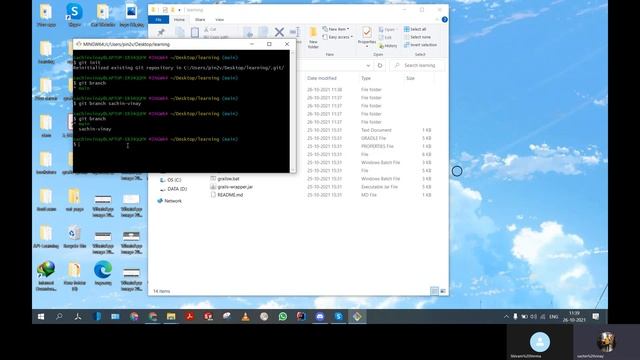Select Network in the navigation pane
Image resolution: width=640 pixels, height=360 pixels.
tap(169, 201)
